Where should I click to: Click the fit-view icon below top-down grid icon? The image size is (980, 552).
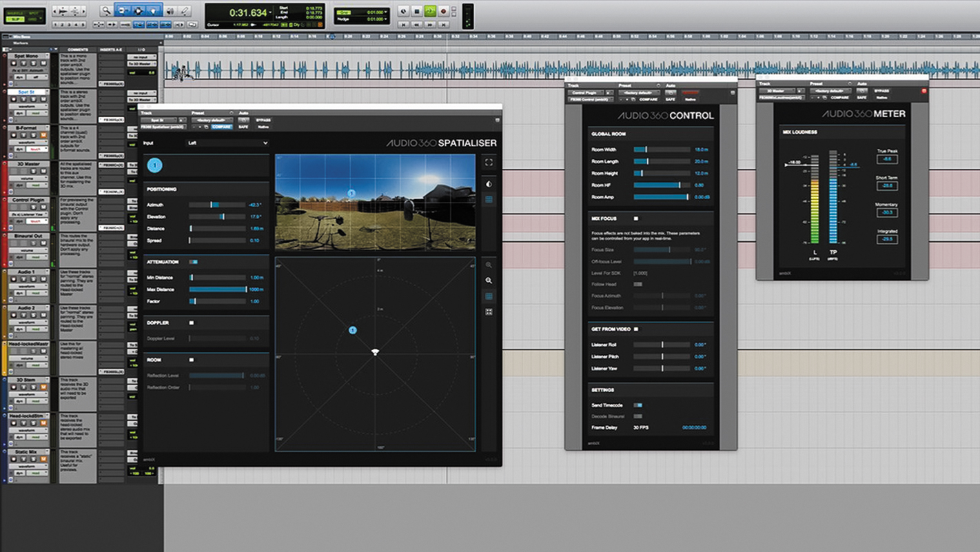(x=489, y=311)
